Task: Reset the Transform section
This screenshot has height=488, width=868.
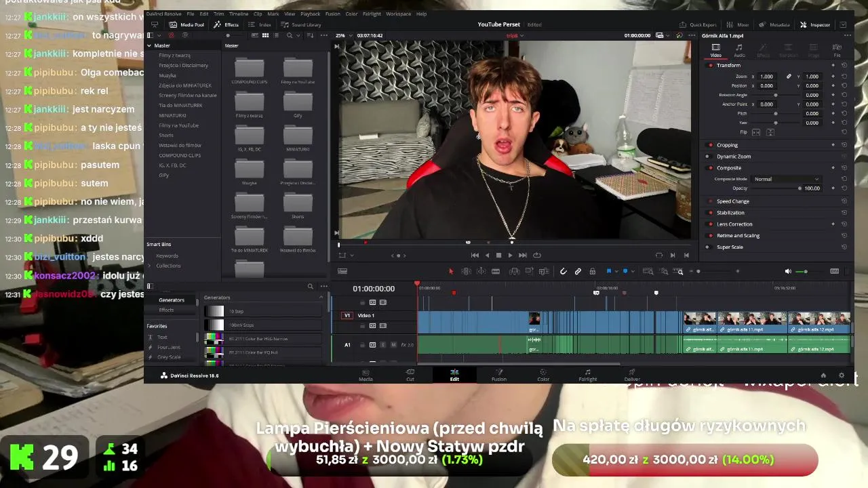Action: point(844,65)
